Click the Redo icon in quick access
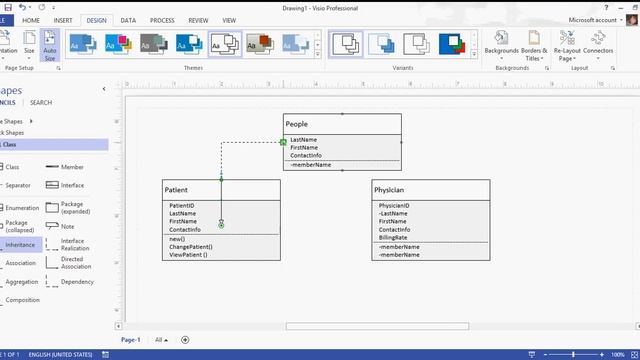 coord(42,7)
